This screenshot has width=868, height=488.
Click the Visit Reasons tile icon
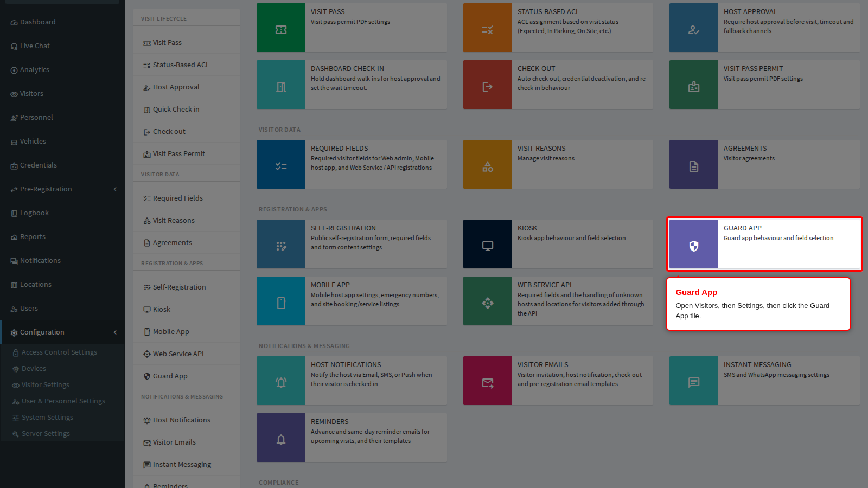pyautogui.click(x=488, y=164)
